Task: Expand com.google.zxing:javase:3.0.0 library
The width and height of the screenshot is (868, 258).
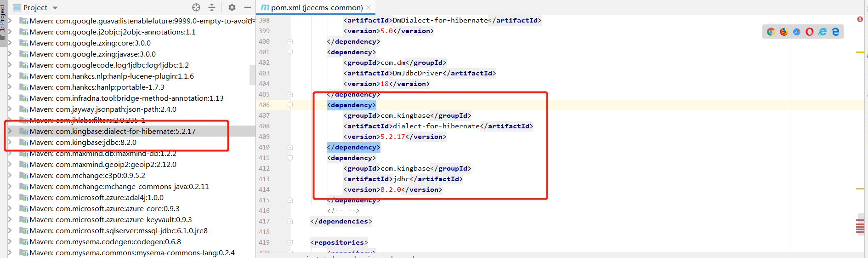Action: click(x=10, y=54)
